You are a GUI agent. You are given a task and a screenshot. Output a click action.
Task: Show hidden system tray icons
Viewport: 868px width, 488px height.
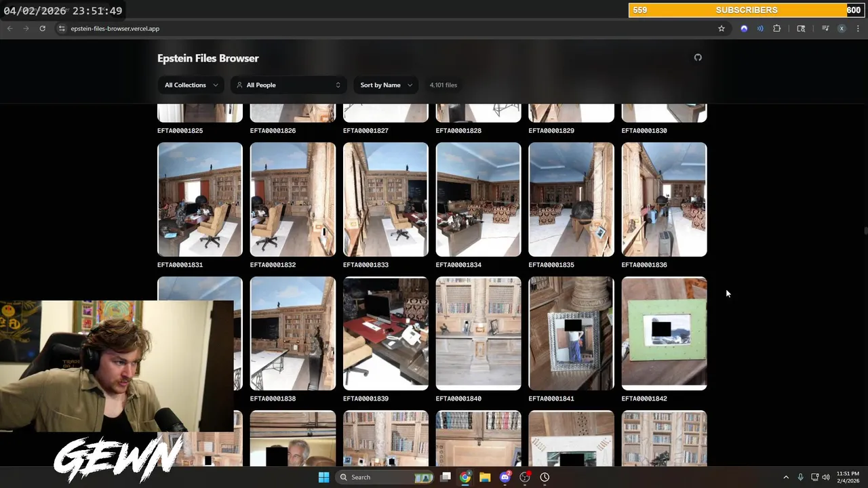(x=786, y=477)
